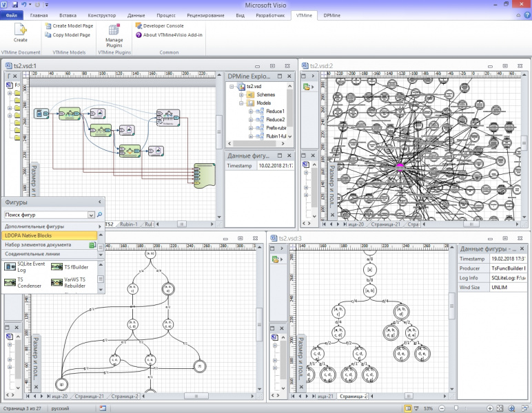The width and height of the screenshot is (532, 413).
Task: Click the Save icon in quick access toolbar
Action: (14, 5)
